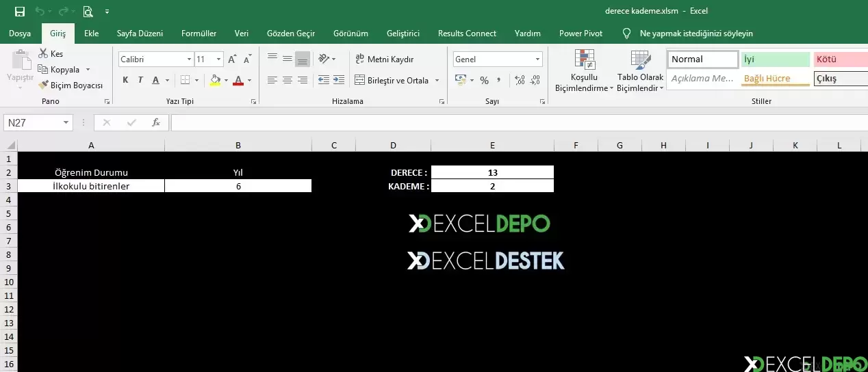Toggle the bottom-align button
The width and height of the screenshot is (868, 372).
[303, 59]
